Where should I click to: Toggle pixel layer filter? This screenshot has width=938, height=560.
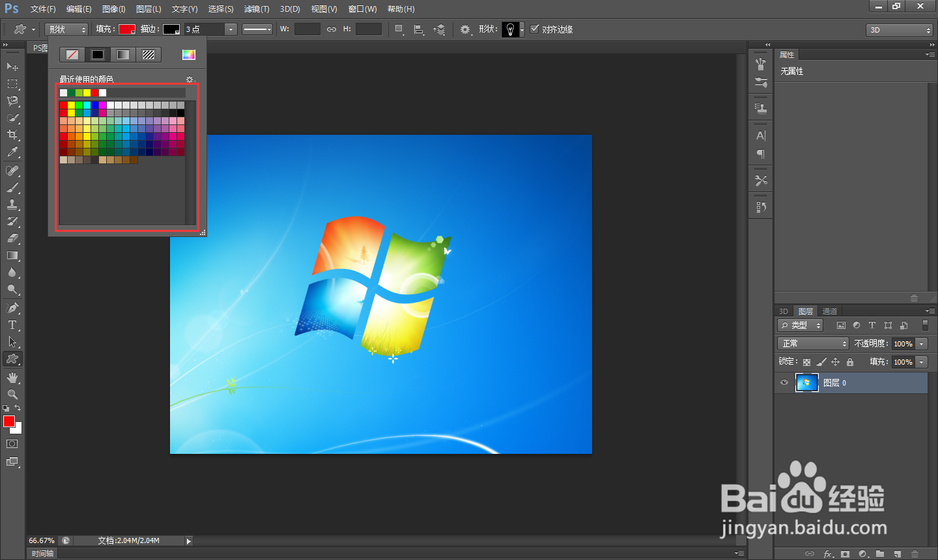[x=841, y=325]
